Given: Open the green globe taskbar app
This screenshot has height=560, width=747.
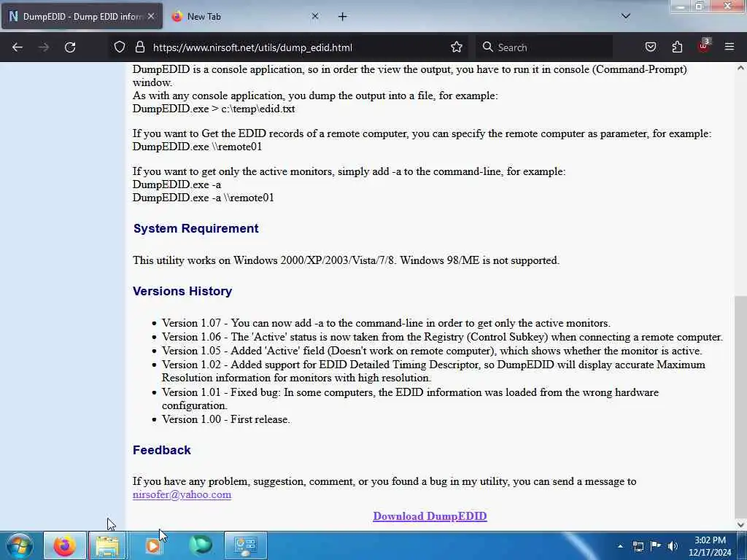Looking at the screenshot, I should (x=201, y=545).
